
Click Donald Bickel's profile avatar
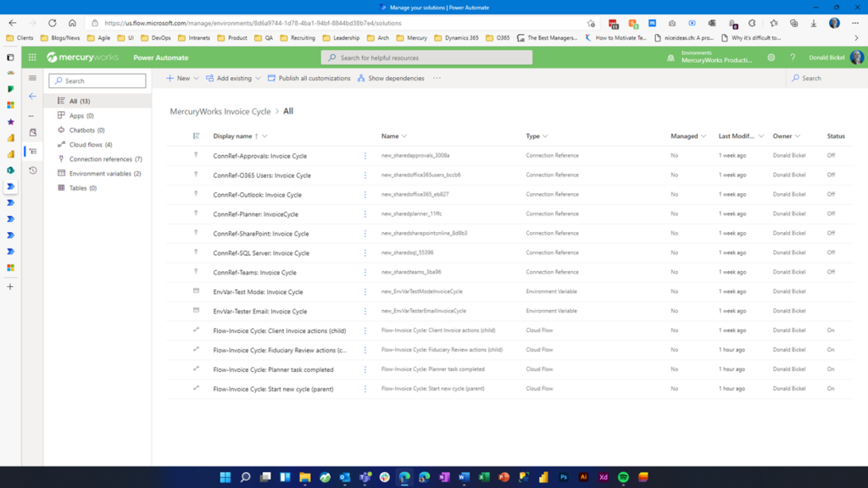[x=856, y=57]
